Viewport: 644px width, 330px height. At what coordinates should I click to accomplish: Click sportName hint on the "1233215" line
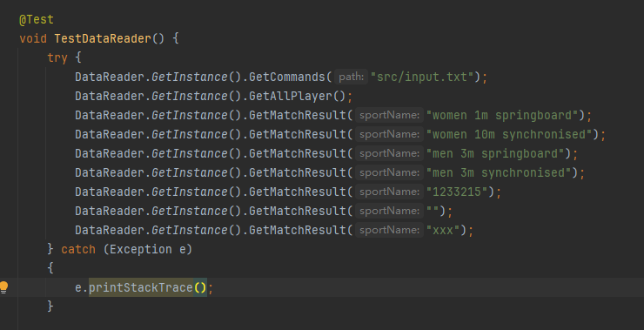[x=389, y=192]
